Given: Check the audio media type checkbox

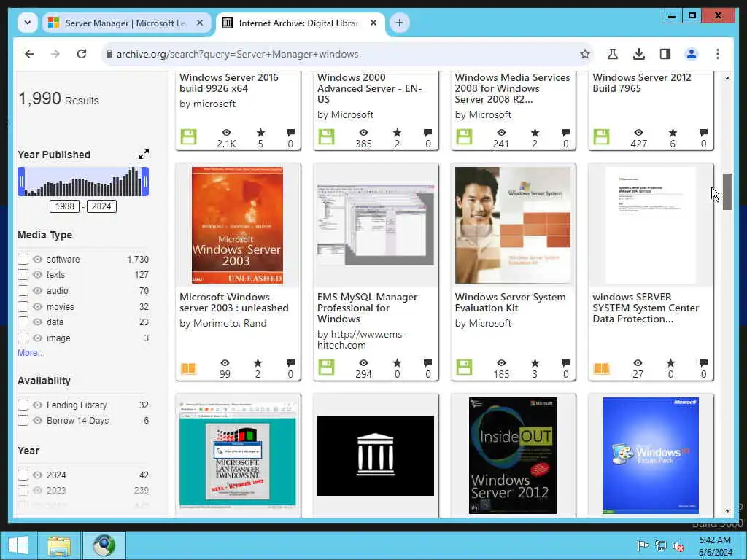Looking at the screenshot, I should click(23, 290).
